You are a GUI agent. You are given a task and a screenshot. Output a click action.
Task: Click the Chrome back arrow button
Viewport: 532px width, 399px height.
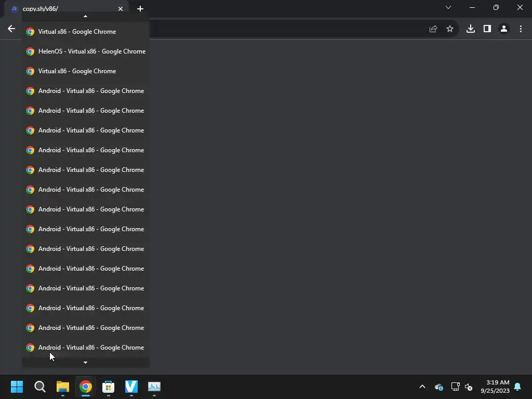click(x=11, y=29)
